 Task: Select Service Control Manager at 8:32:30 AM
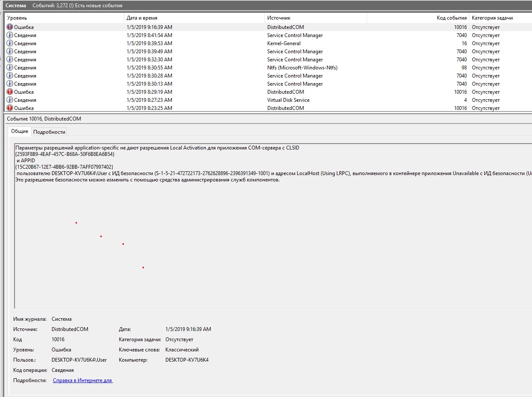pyautogui.click(x=295, y=60)
